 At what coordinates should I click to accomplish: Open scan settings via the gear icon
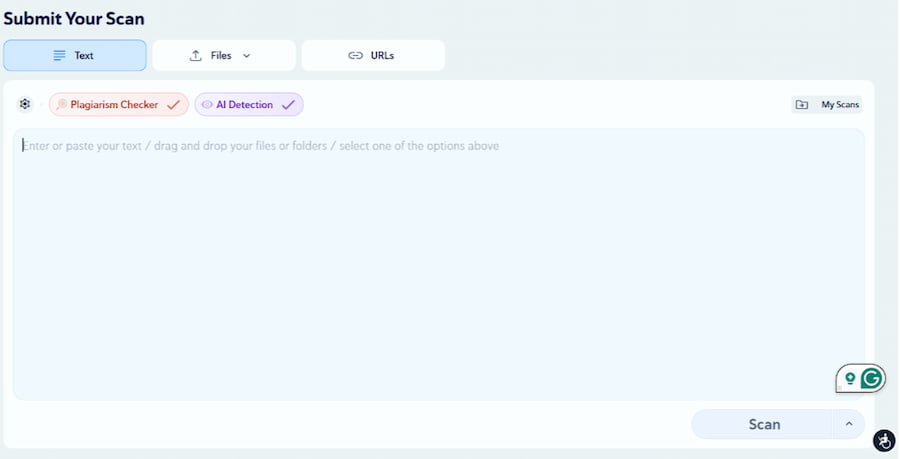pos(25,104)
